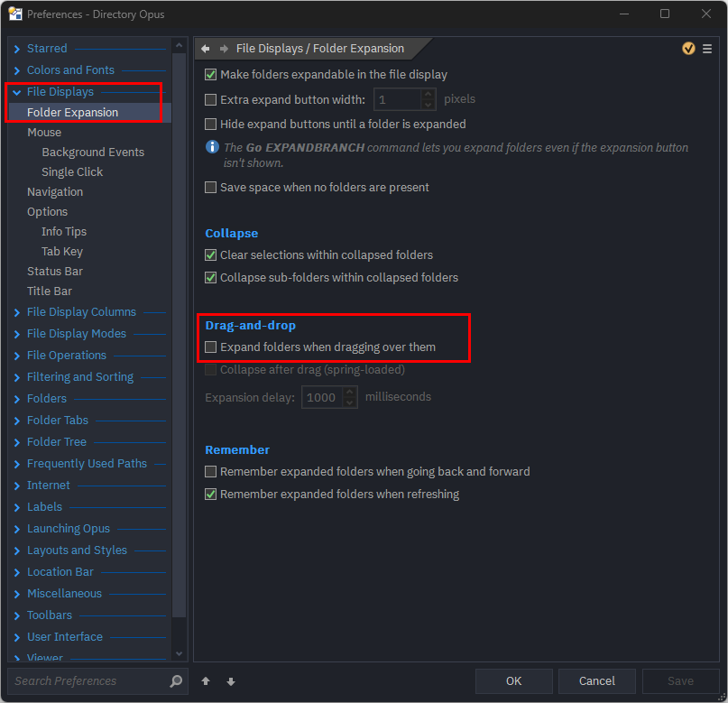The width and height of the screenshot is (728, 703).
Task: Expand the Location Bar chevron
Action: coord(17,572)
